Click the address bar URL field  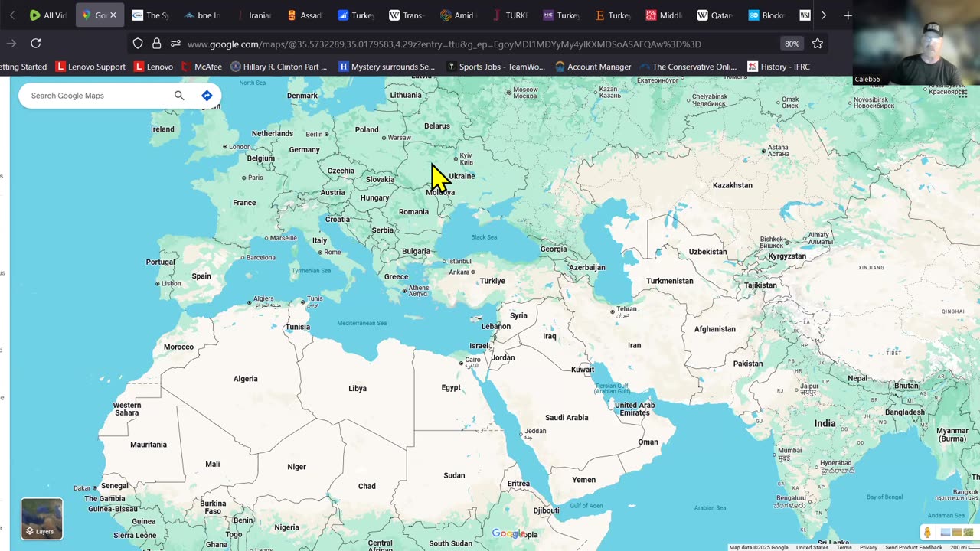point(444,44)
